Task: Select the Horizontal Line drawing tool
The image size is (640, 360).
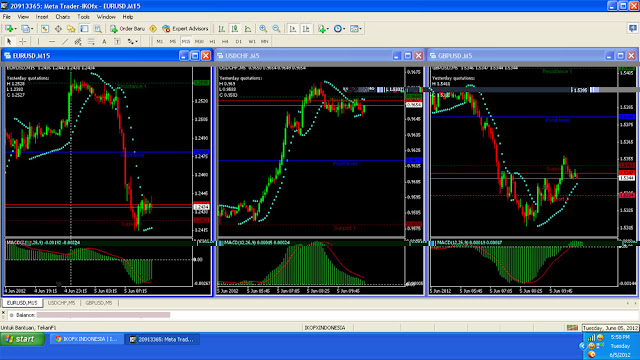Action: click(x=52, y=41)
